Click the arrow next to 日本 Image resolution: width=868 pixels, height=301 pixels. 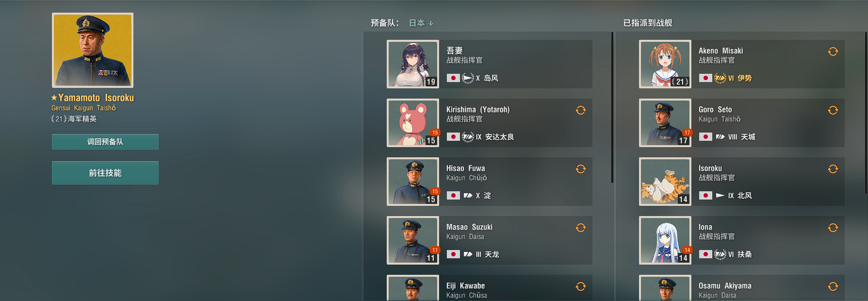coord(431,23)
